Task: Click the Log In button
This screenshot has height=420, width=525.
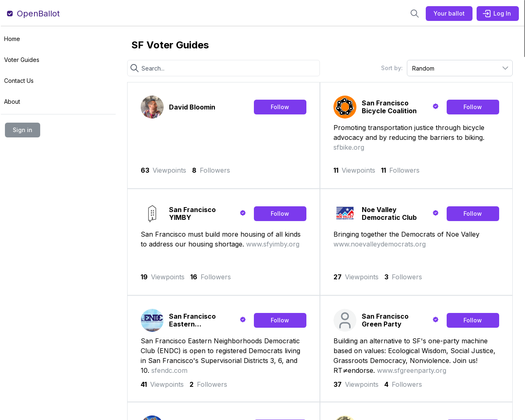Action: pyautogui.click(x=498, y=14)
